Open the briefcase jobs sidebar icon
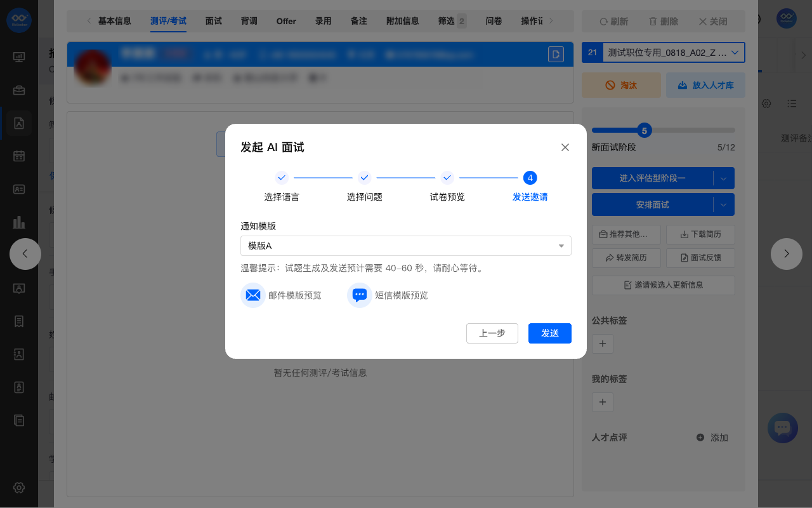Image resolution: width=812 pixels, height=508 pixels. tap(19, 90)
